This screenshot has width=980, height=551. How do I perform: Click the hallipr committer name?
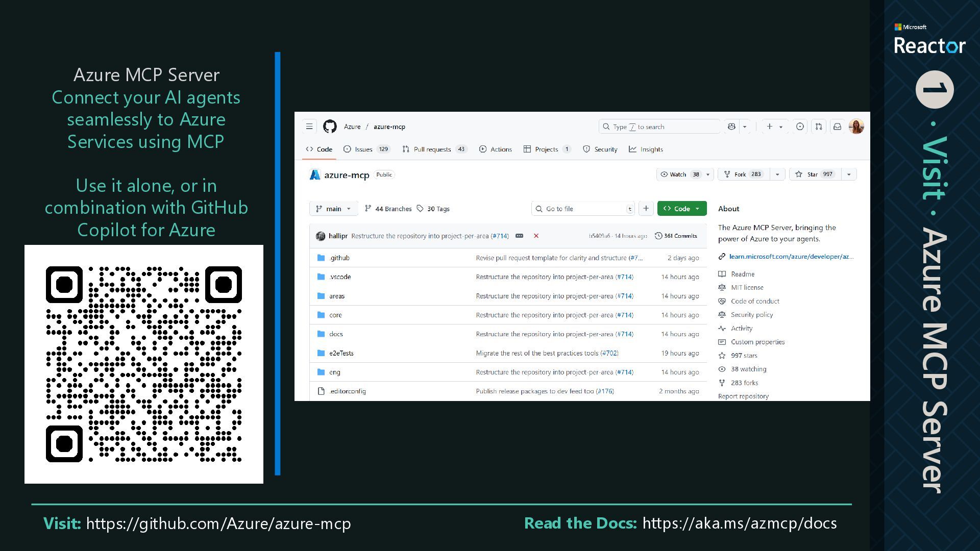338,236
